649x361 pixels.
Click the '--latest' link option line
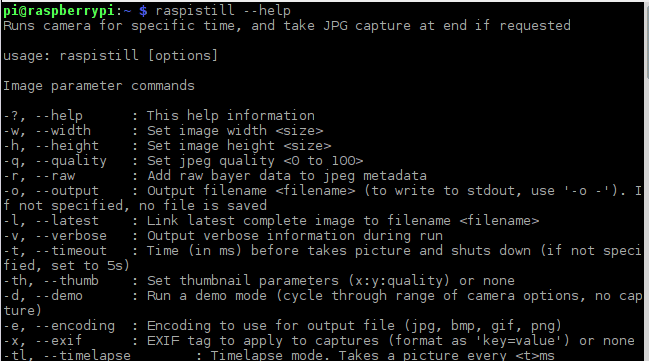tap(271, 221)
